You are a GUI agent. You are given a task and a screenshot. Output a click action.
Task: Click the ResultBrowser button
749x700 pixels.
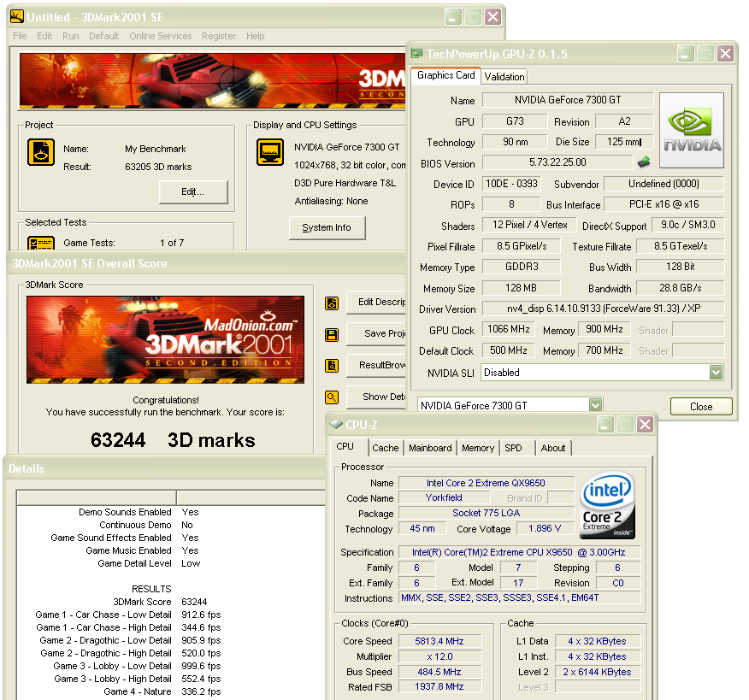point(376,365)
